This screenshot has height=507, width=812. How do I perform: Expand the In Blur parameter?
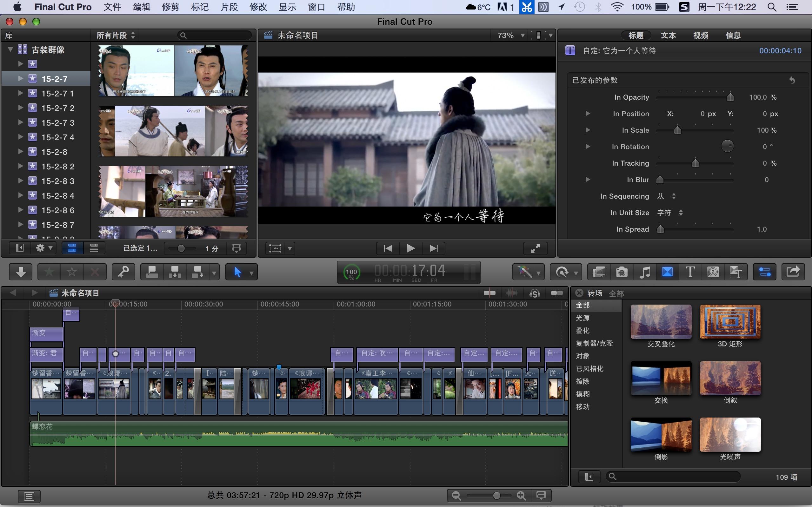pyautogui.click(x=588, y=179)
